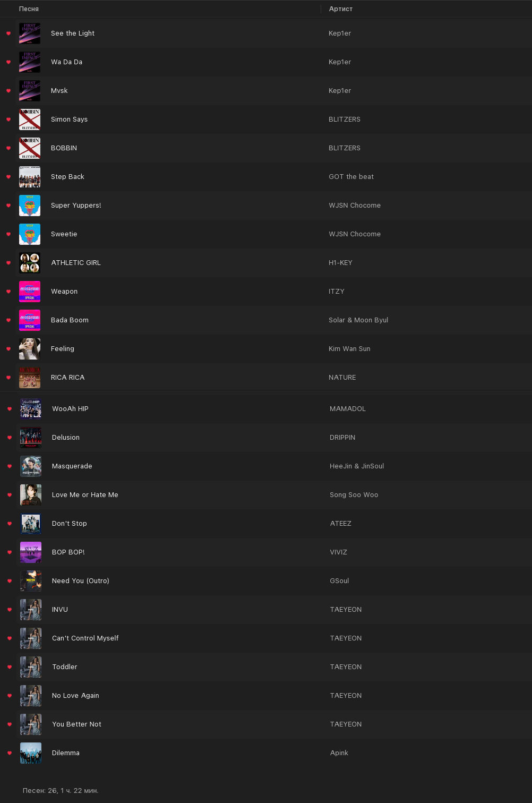The width and height of the screenshot is (532, 803).
Task: Click Super Yuppers! album art
Action: coord(30,206)
